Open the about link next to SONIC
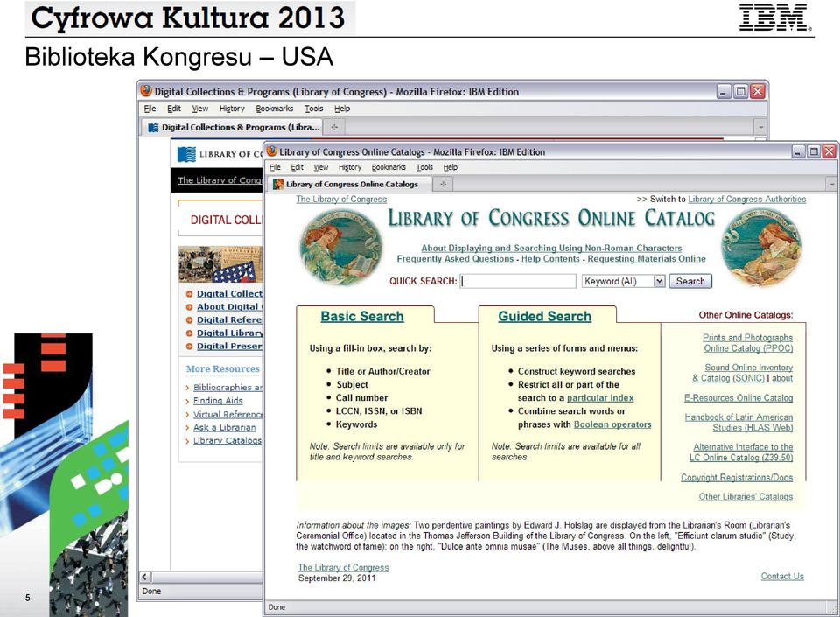Image resolution: width=840 pixels, height=617 pixels. click(x=782, y=378)
